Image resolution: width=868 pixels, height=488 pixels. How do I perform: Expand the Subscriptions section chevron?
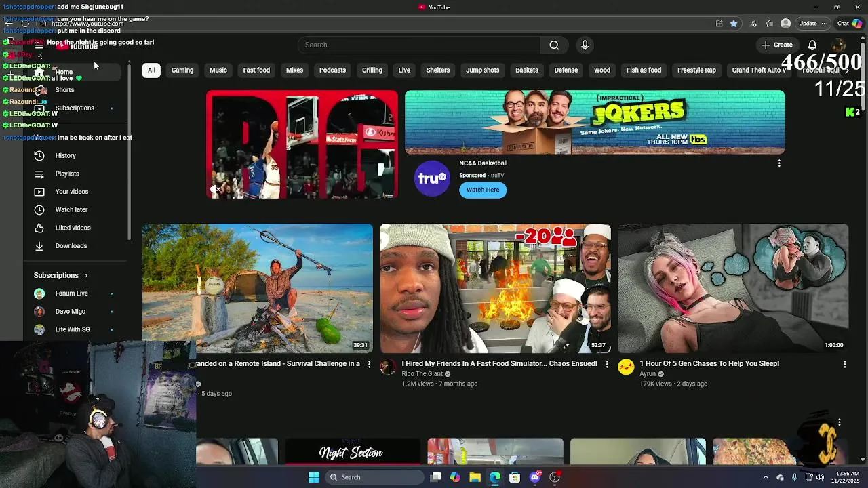[x=85, y=276]
